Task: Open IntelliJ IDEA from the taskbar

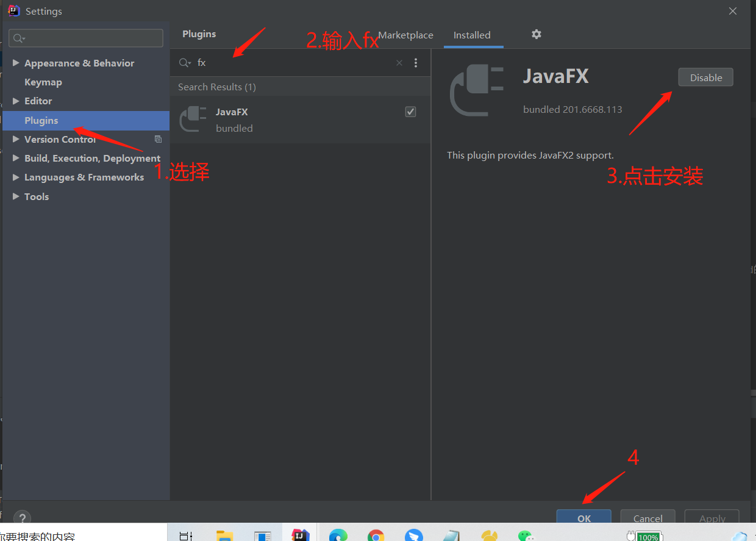Action: point(299,534)
